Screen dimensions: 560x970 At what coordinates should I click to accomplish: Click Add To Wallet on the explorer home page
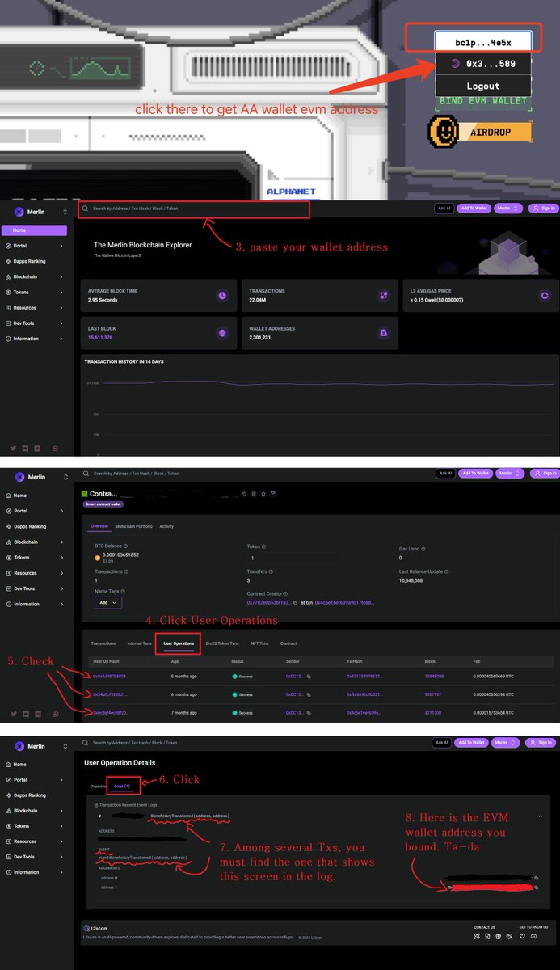click(474, 208)
